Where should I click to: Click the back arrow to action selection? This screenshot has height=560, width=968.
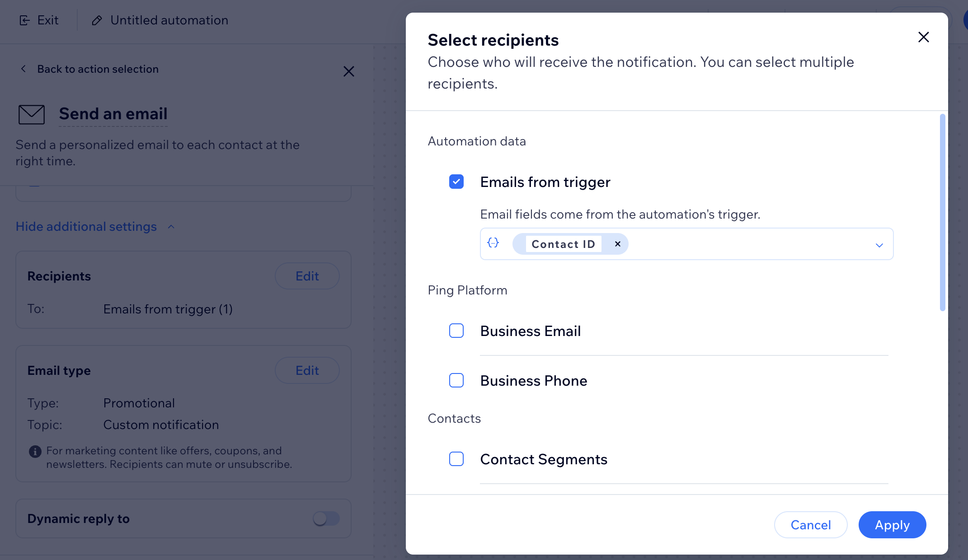pos(23,69)
